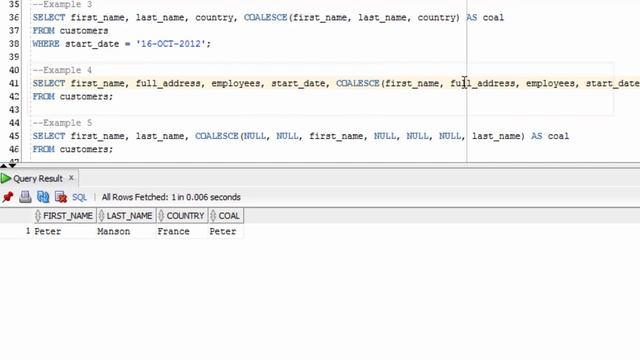Select row number 1 in results grid

[x=28, y=231]
